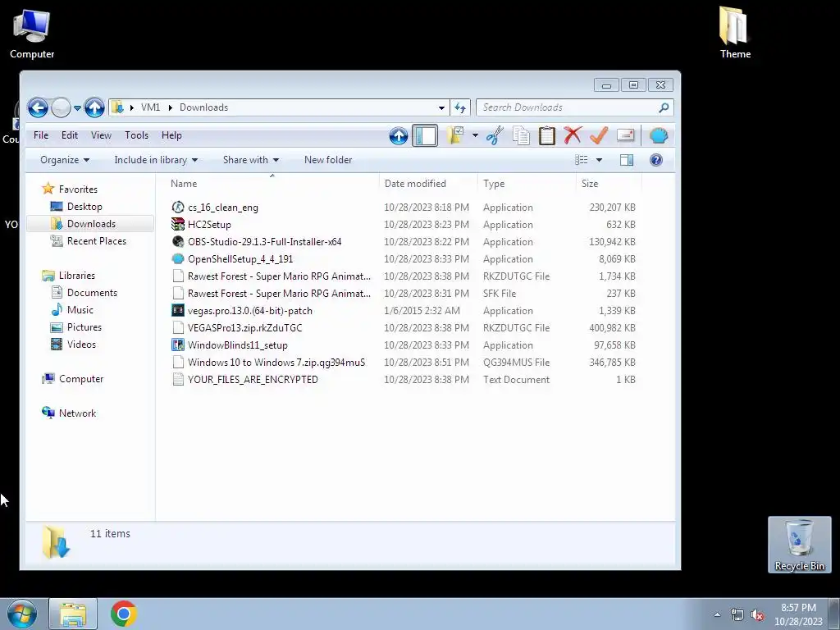Click the folder options toolbar icon
The image size is (840, 630).
[454, 135]
